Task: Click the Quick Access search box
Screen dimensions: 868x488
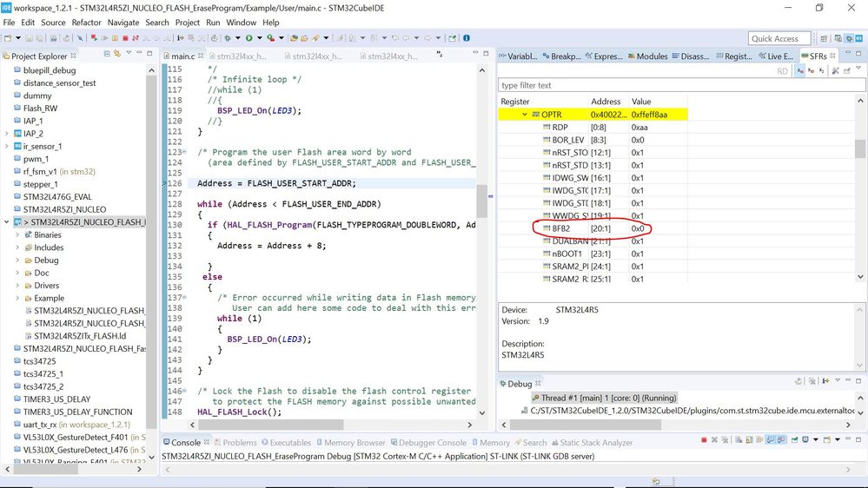Action: pyautogui.click(x=779, y=38)
